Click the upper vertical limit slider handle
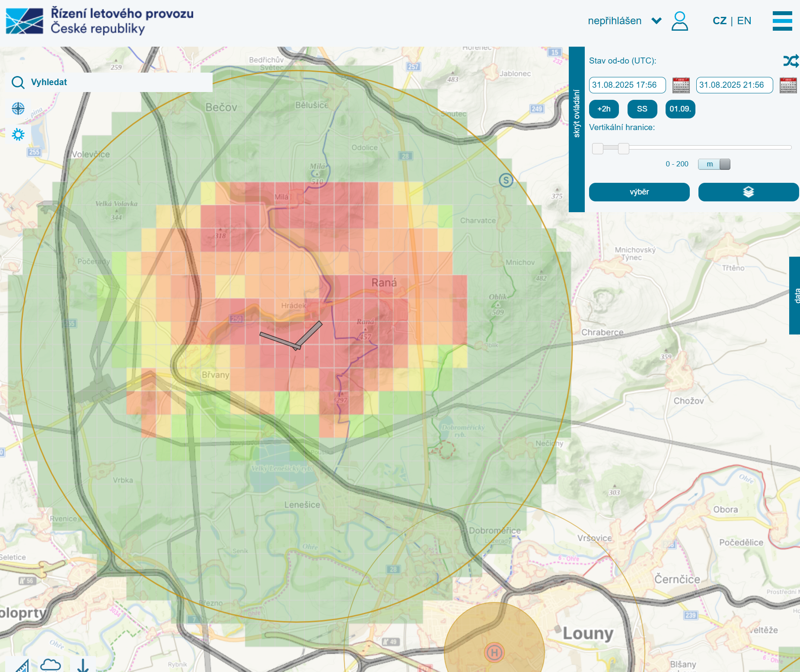Screen dimensions: 800x672 click(623, 149)
